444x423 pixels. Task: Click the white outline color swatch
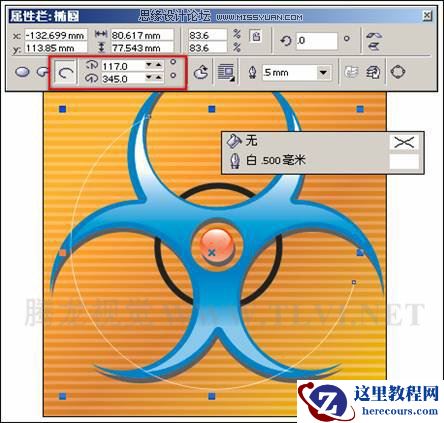(404, 161)
